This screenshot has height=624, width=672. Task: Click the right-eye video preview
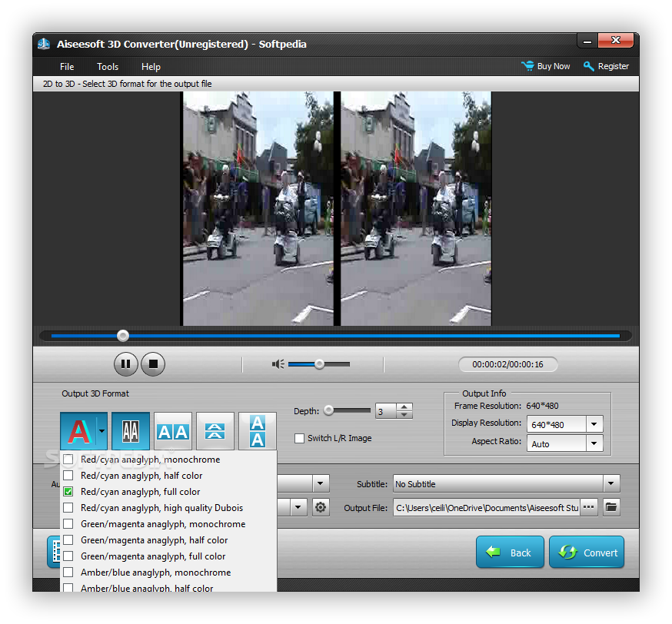[416, 208]
